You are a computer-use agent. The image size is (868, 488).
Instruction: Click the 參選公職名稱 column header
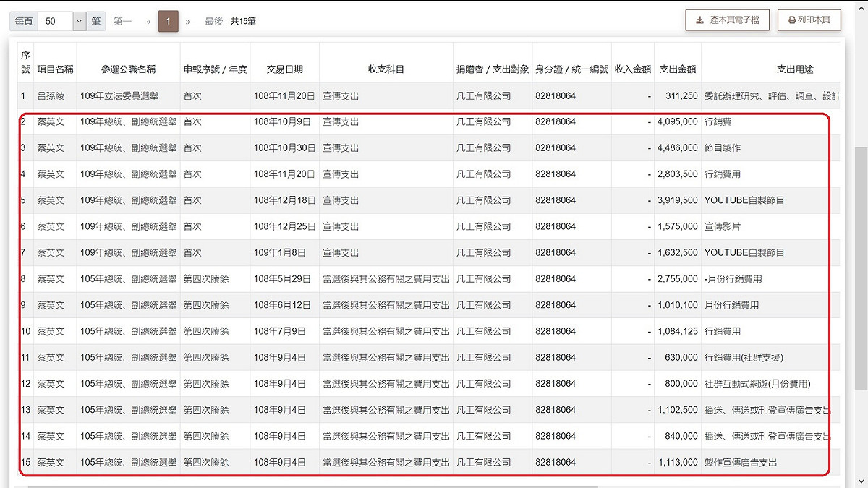[128, 69]
